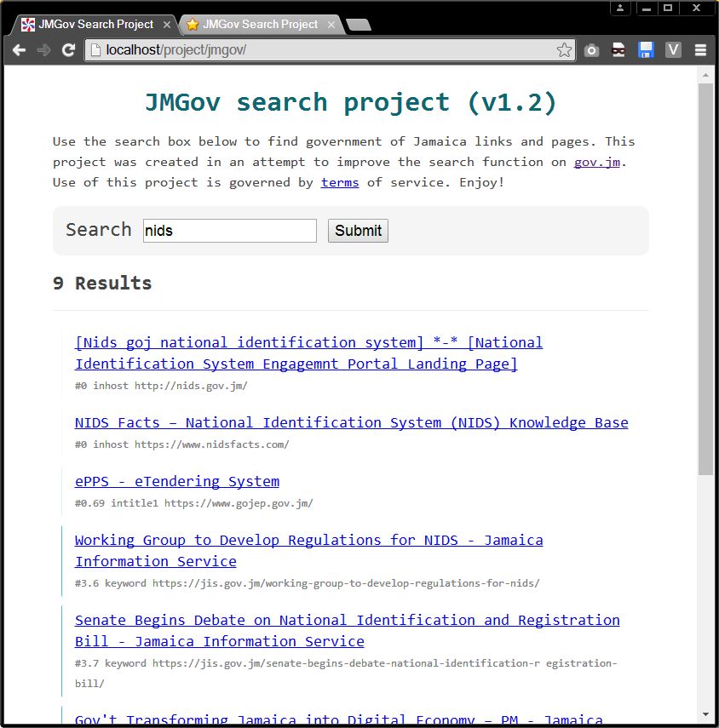Click the vertical scrollbar thumb
Image resolution: width=719 pixels, height=728 pixels.
705,279
